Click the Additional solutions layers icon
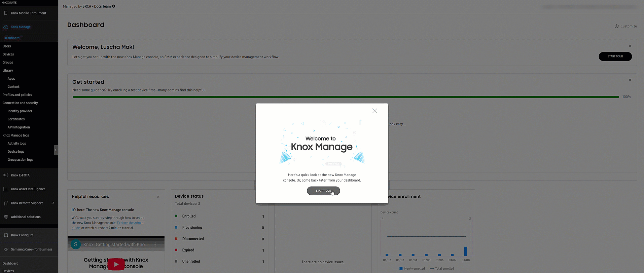Image resolution: width=644 pixels, height=273 pixels. (x=6, y=217)
